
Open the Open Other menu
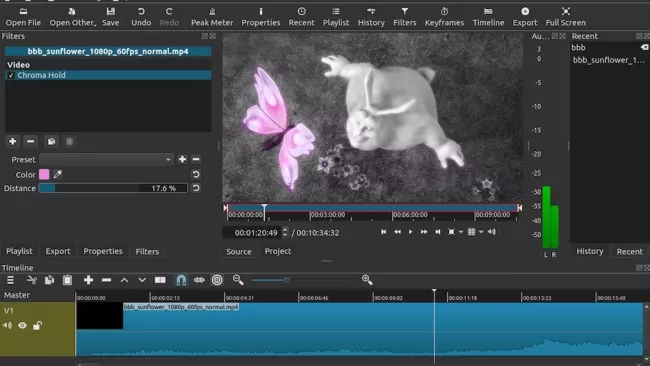coord(73,17)
